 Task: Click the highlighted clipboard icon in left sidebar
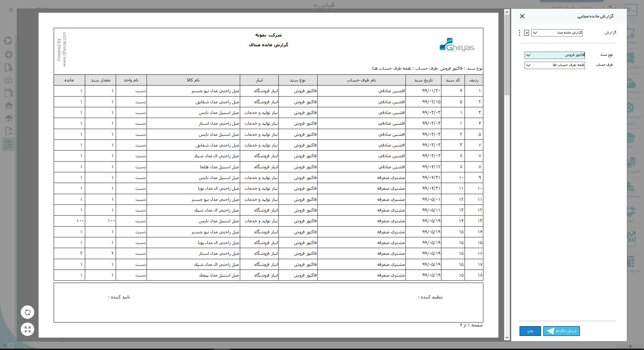pos(9,144)
